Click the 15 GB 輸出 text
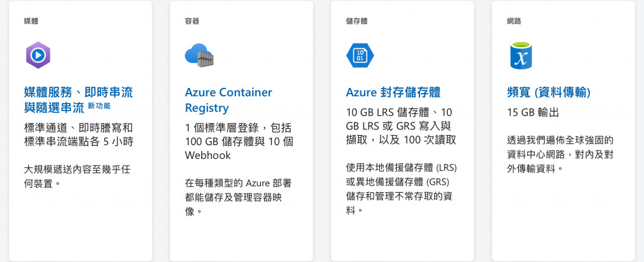This screenshot has height=262, width=644. (x=533, y=113)
